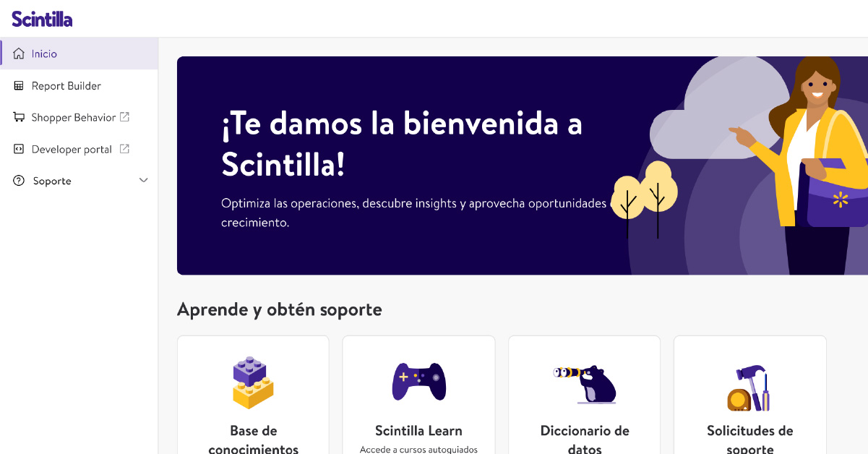Image resolution: width=868 pixels, height=454 pixels.
Task: Click the game controller icon
Action: 419,381
